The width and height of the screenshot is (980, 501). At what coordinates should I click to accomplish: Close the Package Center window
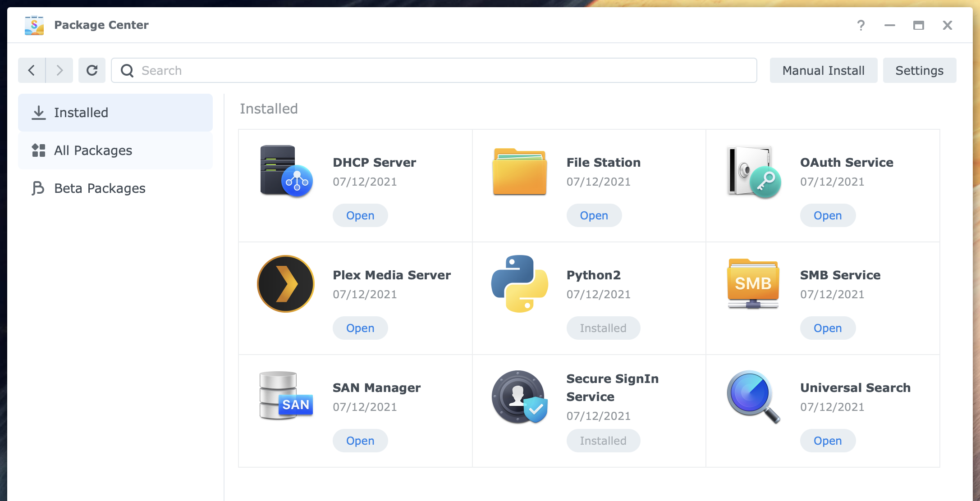pos(948,25)
